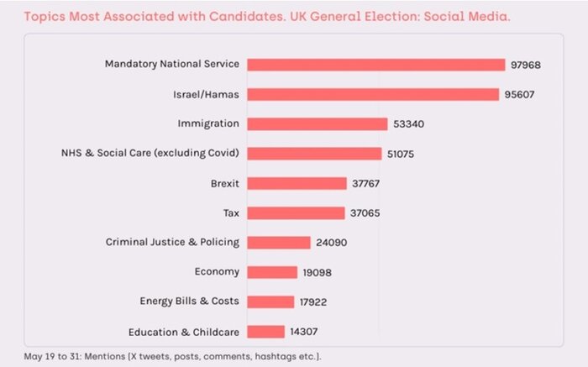Click the Immigration bar in the chart
The image size is (588, 367).
[x=318, y=123]
